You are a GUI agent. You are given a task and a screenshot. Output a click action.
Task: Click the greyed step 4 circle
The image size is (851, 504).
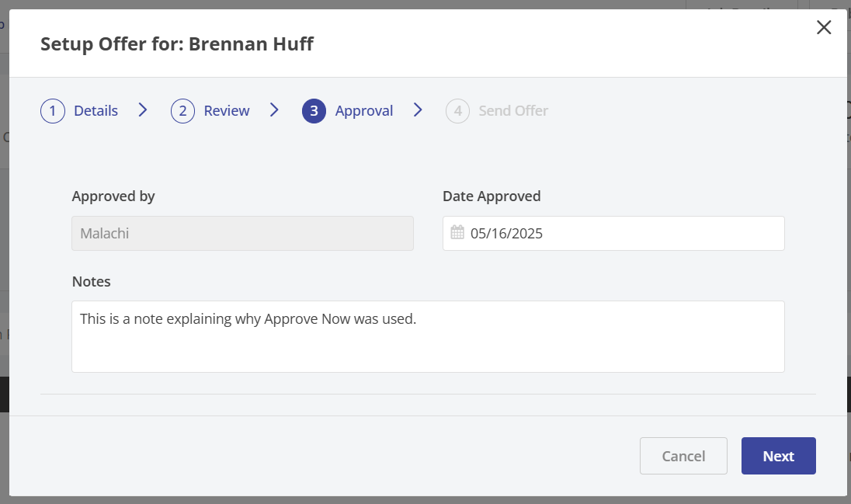tap(457, 111)
